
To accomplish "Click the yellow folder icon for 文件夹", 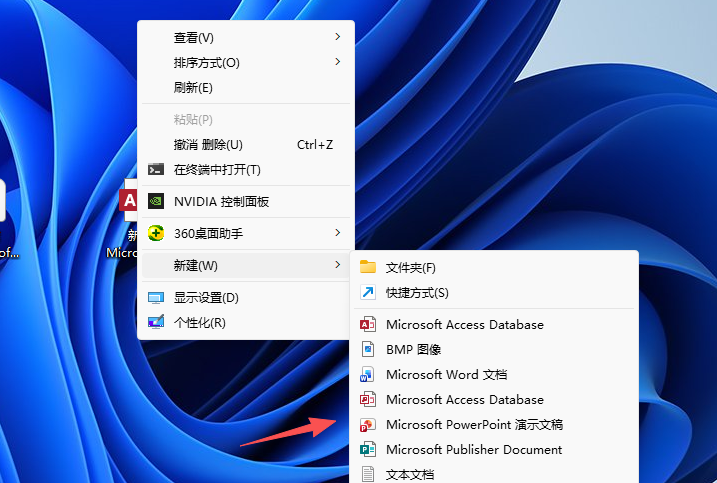I will [x=368, y=267].
